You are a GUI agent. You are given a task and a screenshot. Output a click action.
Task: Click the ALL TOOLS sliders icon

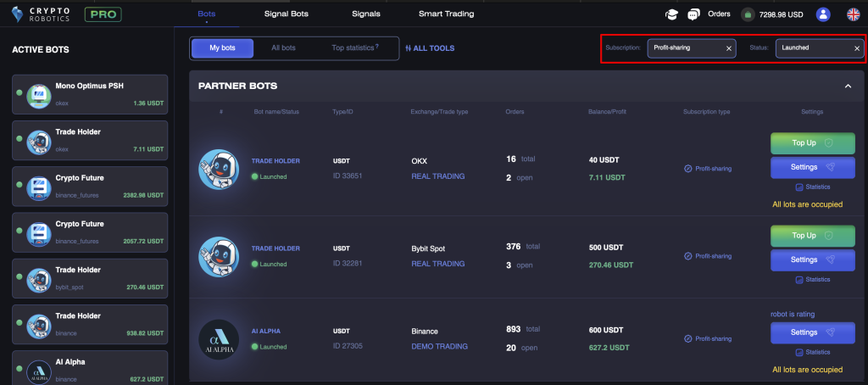[409, 48]
